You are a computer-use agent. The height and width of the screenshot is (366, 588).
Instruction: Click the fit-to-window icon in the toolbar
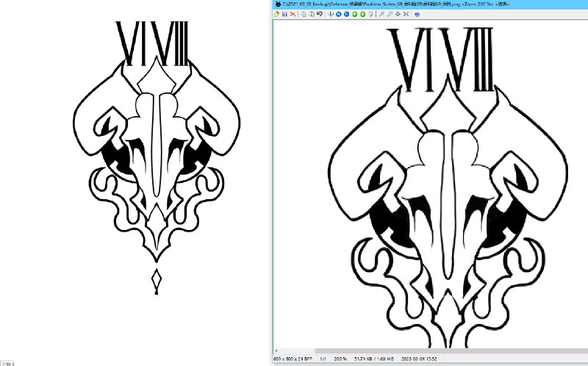click(406, 14)
